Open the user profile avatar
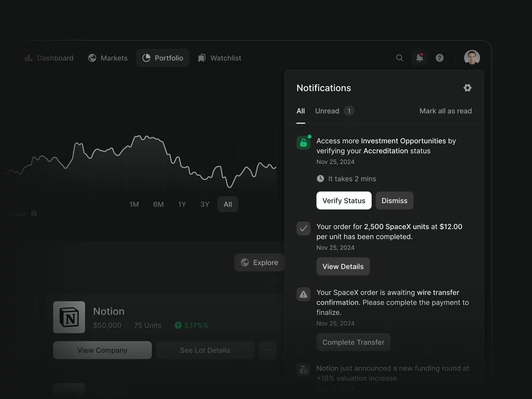Screen dimensions: 532x399 tap(472, 58)
